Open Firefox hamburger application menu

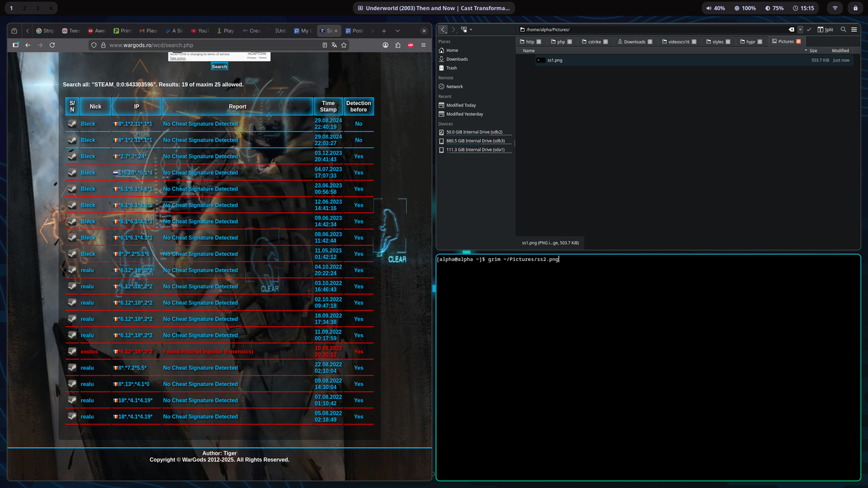pos(424,45)
